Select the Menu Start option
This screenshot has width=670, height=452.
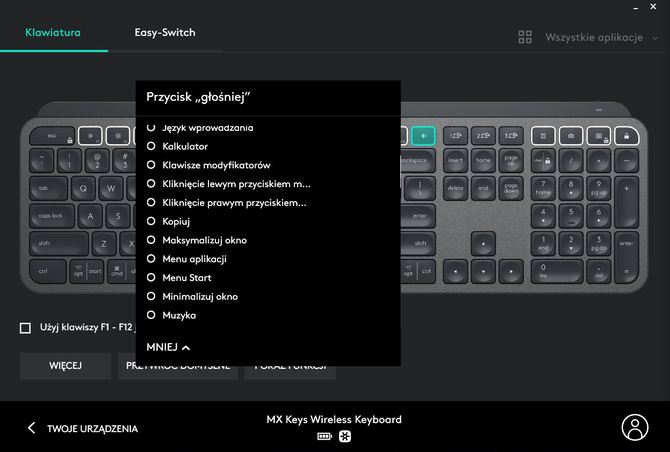179,278
